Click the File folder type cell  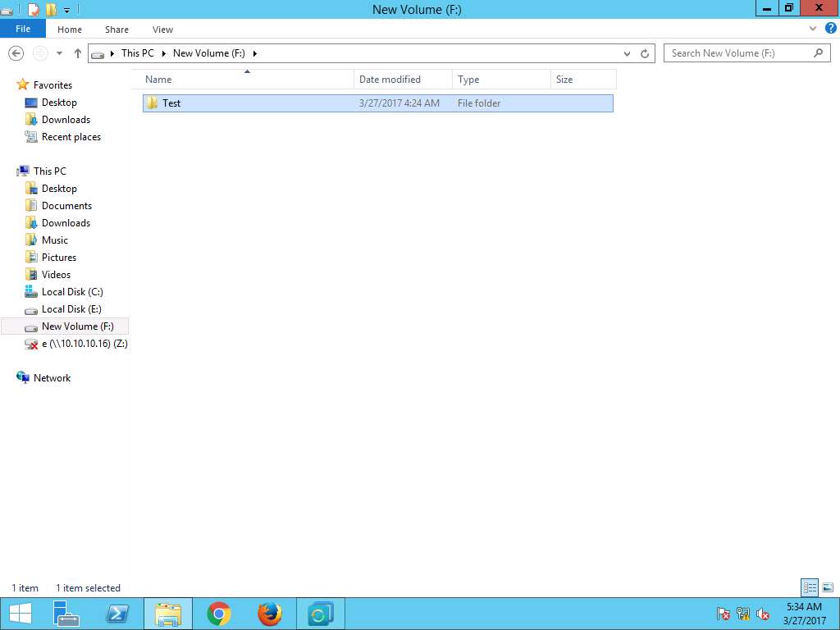click(479, 103)
